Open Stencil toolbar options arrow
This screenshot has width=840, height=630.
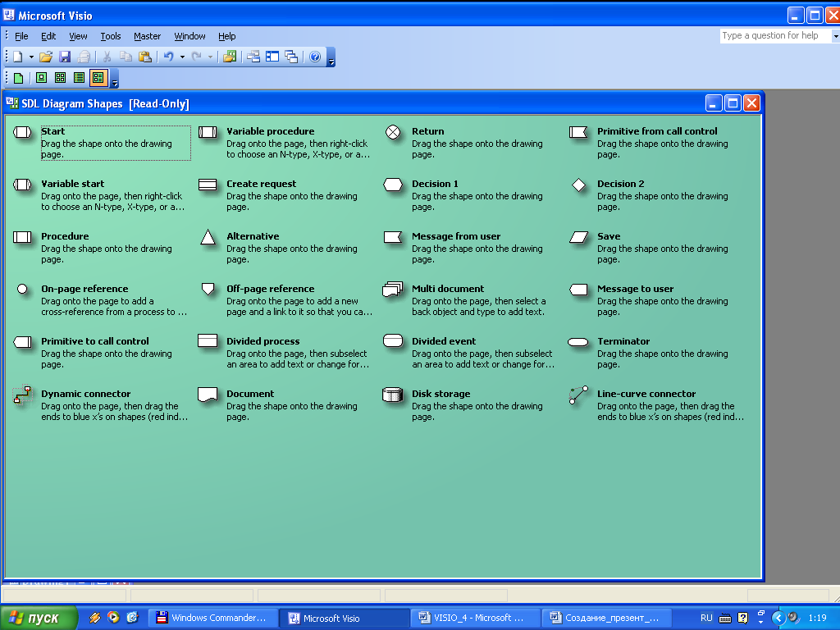pyautogui.click(x=115, y=80)
